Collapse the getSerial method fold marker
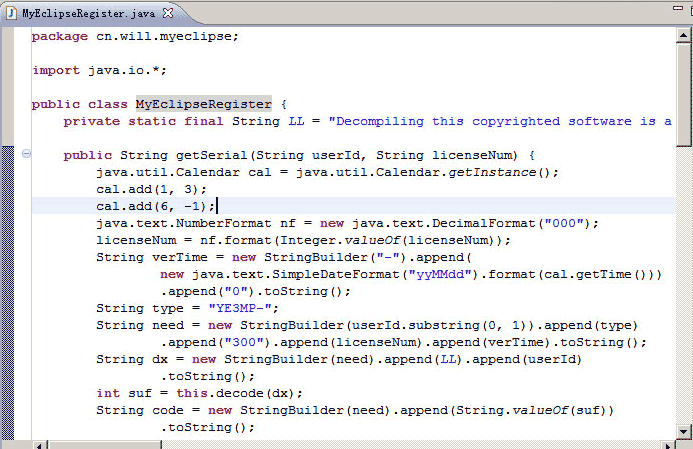 point(26,153)
